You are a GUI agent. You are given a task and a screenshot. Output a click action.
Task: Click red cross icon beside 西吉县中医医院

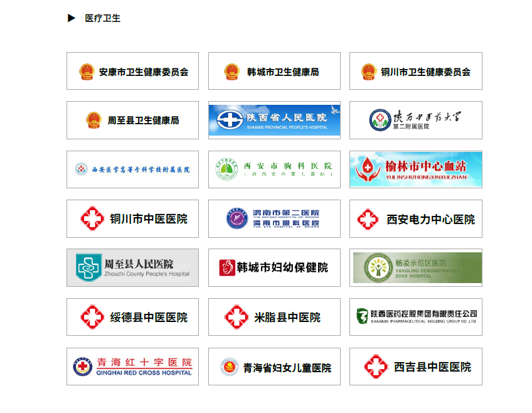coord(376,367)
